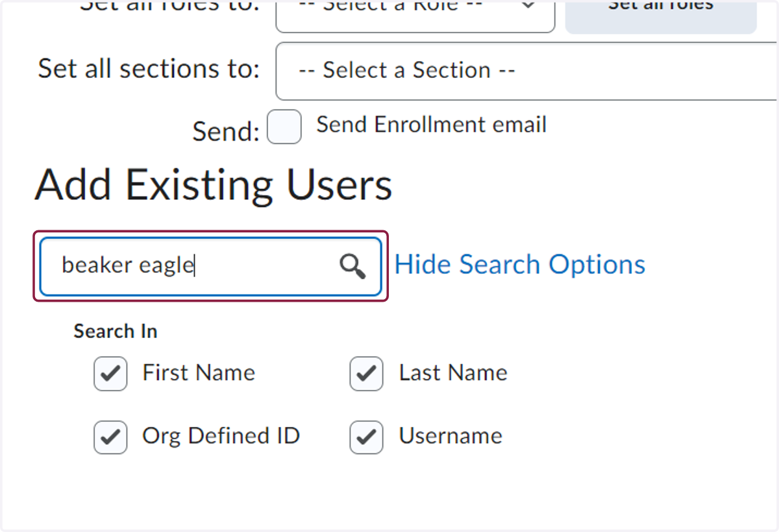
Task: Click the Username label text
Action: [451, 436]
